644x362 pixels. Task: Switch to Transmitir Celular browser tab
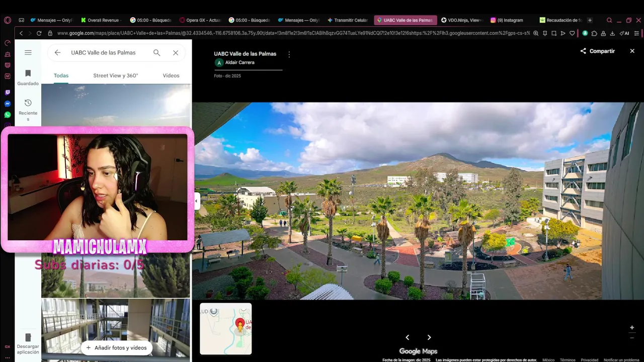[x=348, y=20]
